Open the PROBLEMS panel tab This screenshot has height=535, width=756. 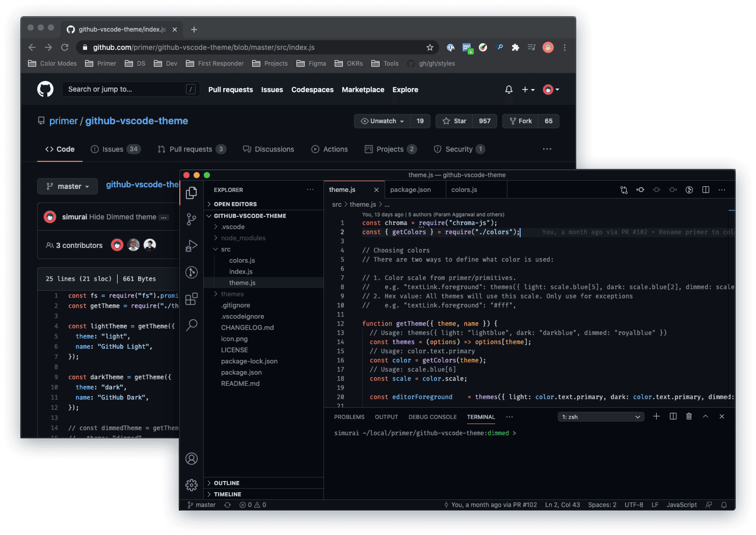click(349, 417)
